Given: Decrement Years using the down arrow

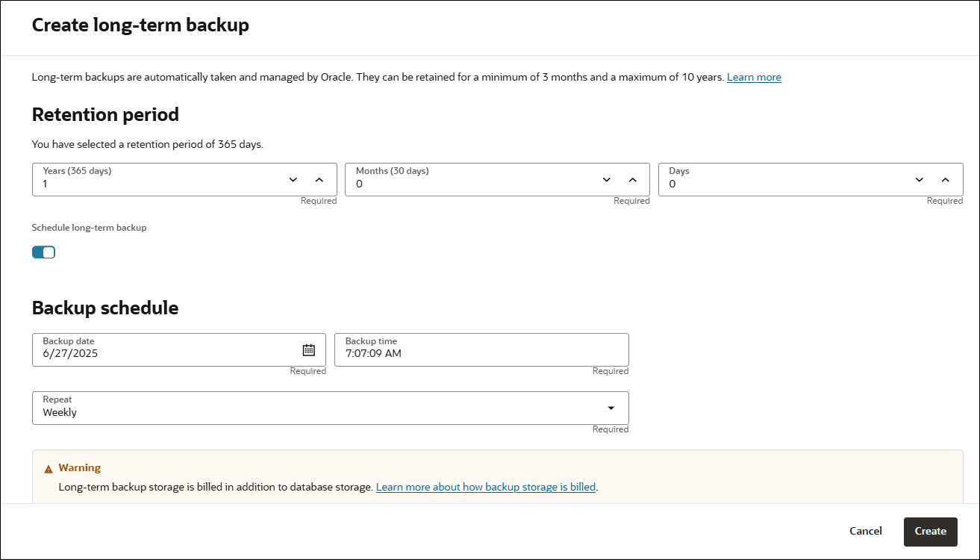Looking at the screenshot, I should click(x=293, y=179).
